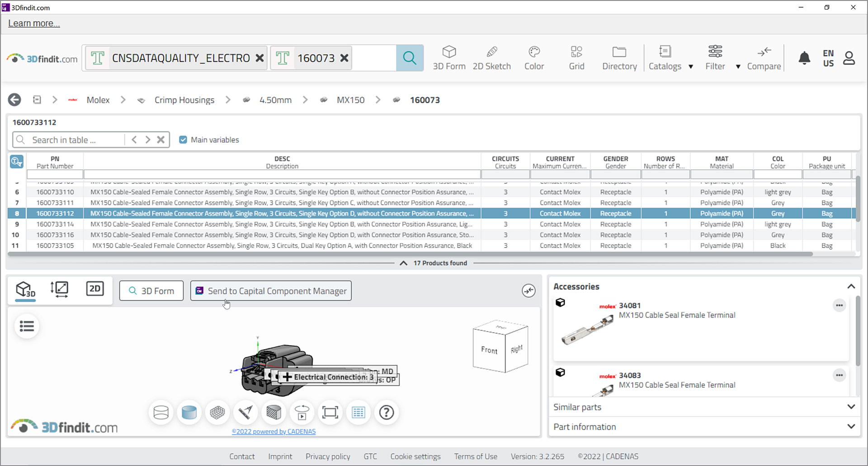Toggle the Main variables checkbox
The height and width of the screenshot is (466, 868).
pos(183,140)
